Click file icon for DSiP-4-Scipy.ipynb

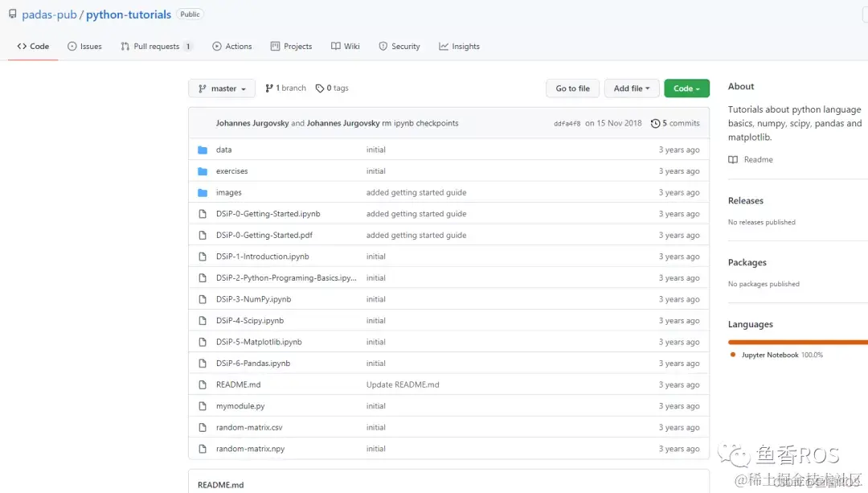pyautogui.click(x=203, y=321)
